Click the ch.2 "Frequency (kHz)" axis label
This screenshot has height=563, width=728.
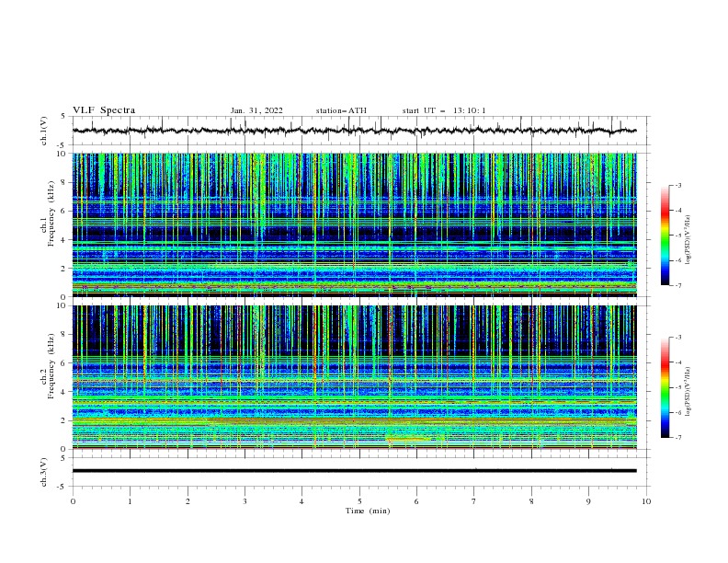pos(51,366)
